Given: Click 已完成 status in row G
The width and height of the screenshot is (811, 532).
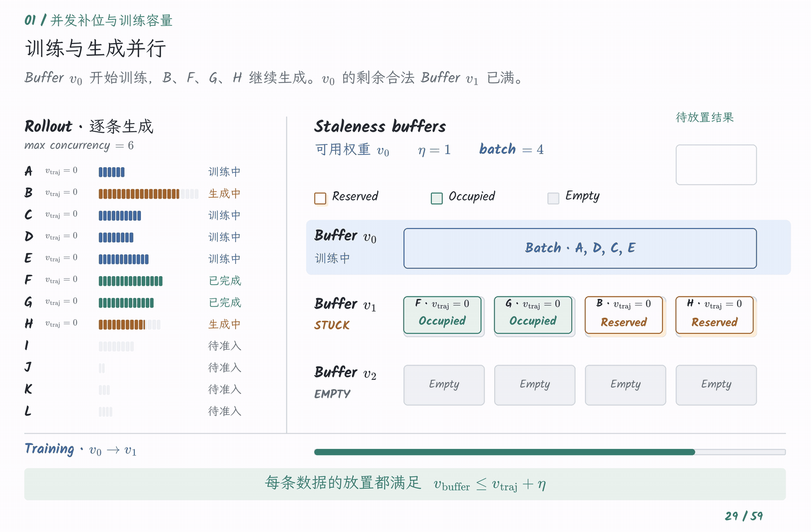Looking at the screenshot, I should (225, 303).
